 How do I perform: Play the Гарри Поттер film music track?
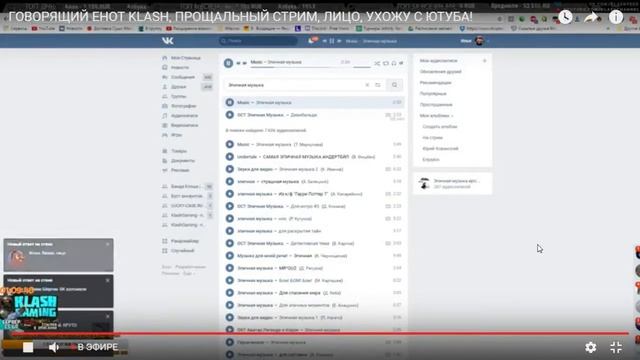click(230, 194)
